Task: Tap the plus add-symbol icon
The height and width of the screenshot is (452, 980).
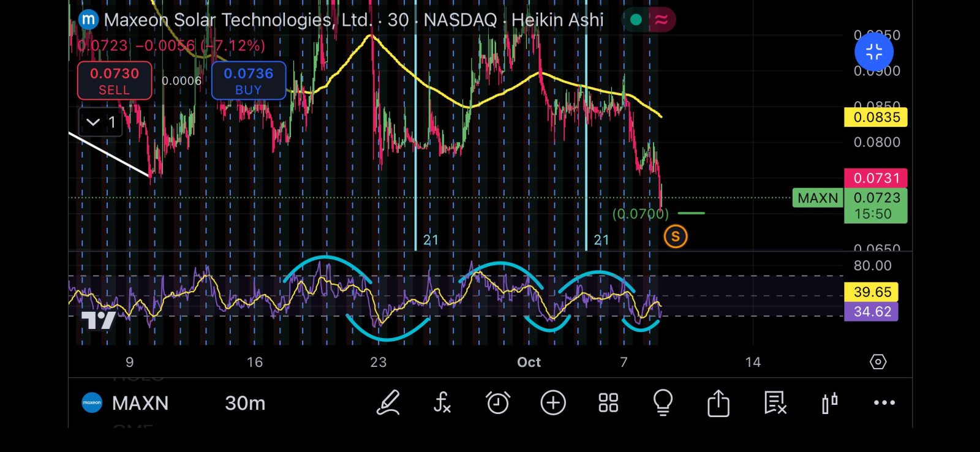Action: [x=553, y=403]
